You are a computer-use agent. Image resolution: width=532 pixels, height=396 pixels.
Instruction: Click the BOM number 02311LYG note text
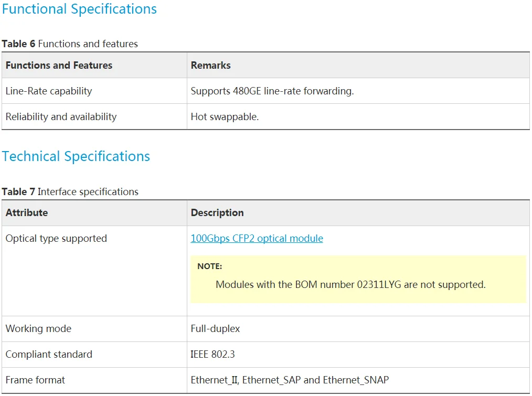point(350,284)
